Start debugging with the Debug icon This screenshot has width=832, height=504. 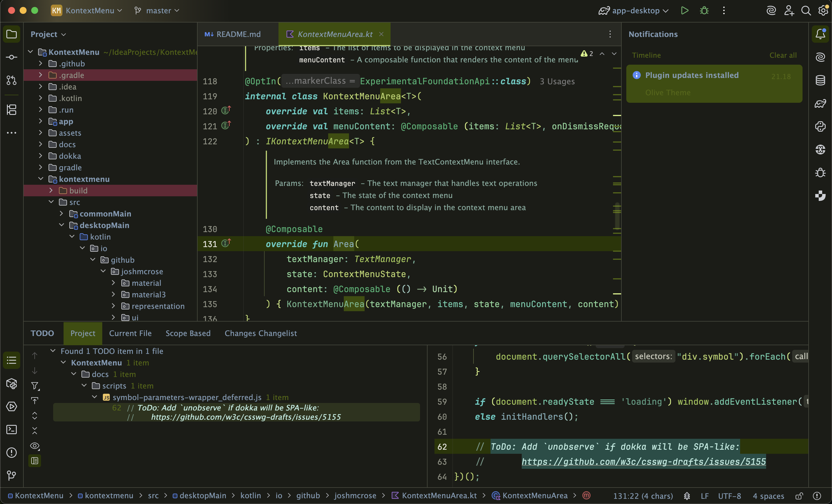[x=704, y=10]
